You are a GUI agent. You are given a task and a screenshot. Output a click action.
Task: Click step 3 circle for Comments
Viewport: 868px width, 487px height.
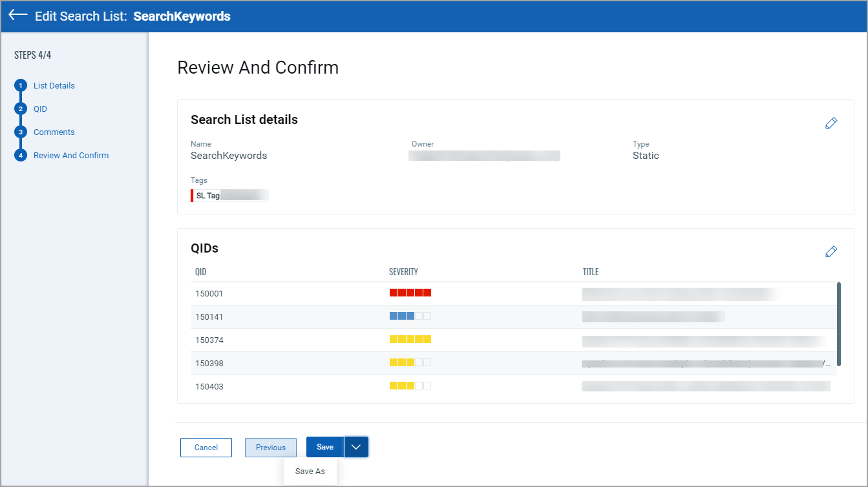[21, 132]
